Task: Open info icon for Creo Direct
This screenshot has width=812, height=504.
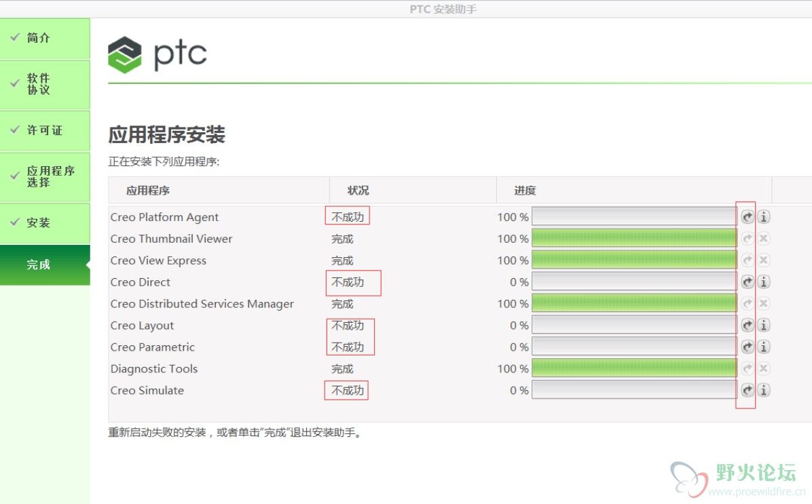Action: [x=763, y=282]
